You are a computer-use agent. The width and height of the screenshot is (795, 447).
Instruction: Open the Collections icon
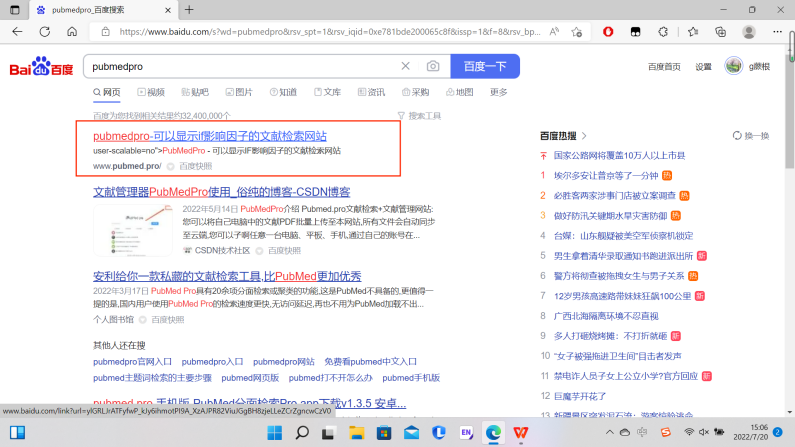point(720,32)
